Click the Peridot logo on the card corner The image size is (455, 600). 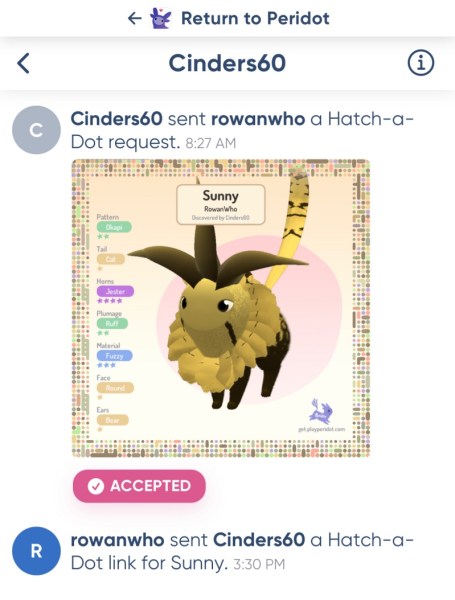321,411
